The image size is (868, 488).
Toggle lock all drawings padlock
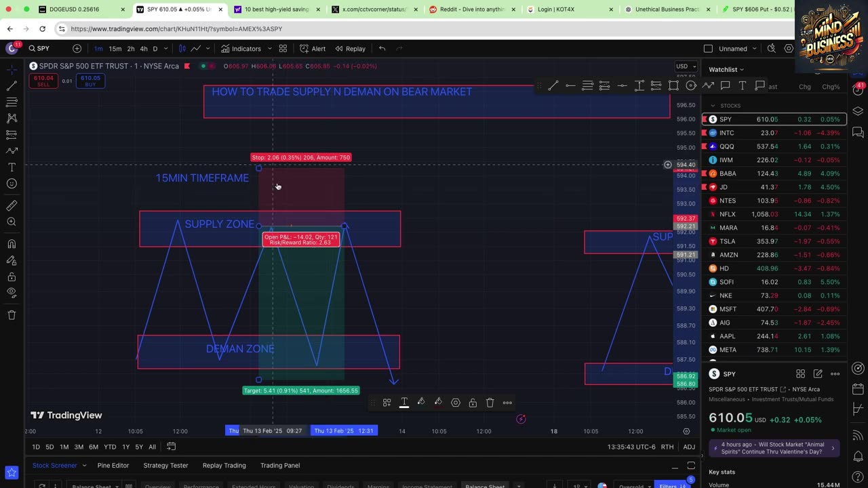click(12, 277)
